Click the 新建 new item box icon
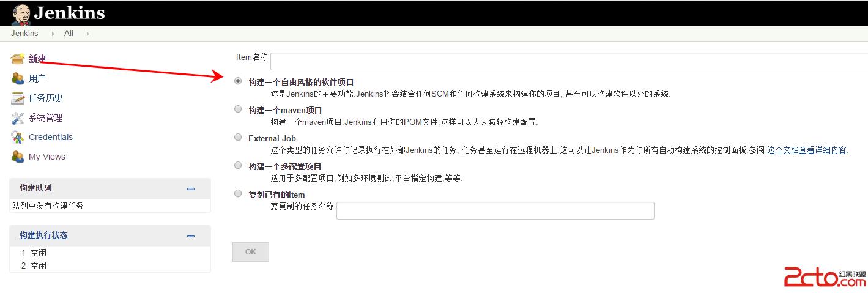 tap(18, 59)
